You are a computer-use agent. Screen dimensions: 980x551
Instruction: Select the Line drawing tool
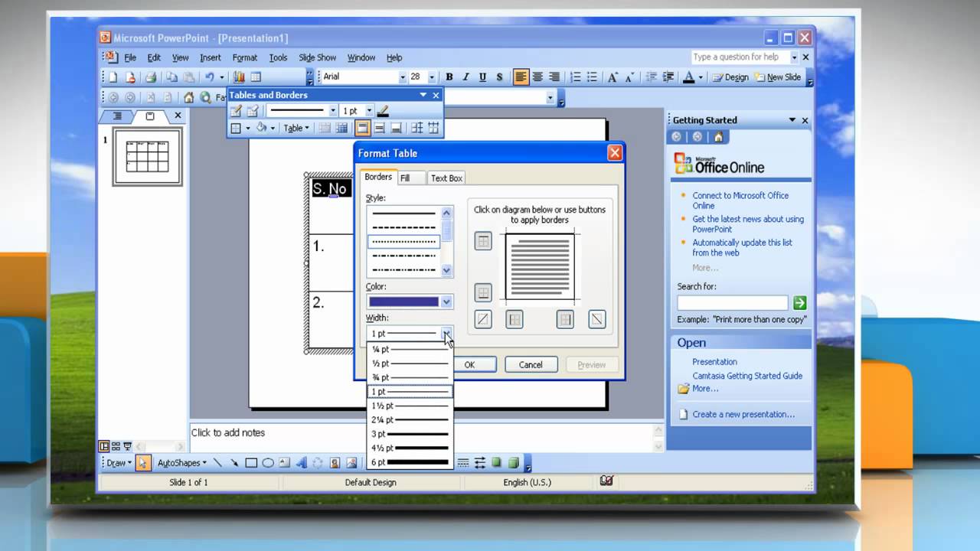[217, 463]
